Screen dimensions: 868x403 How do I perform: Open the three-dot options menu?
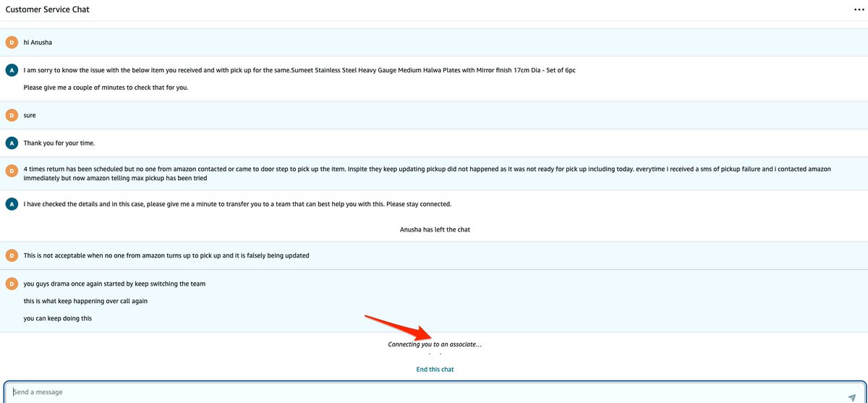click(859, 10)
